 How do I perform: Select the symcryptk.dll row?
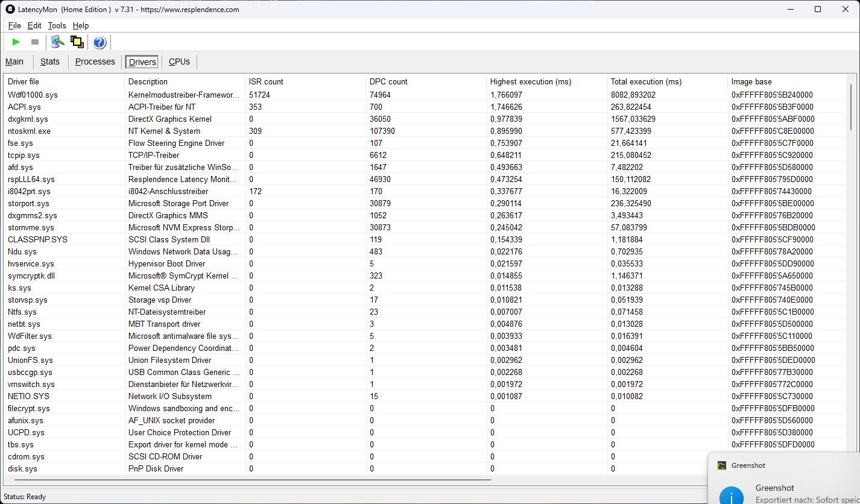click(425, 276)
